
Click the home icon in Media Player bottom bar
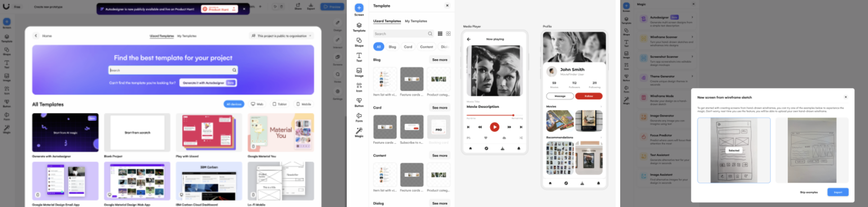coord(470,148)
